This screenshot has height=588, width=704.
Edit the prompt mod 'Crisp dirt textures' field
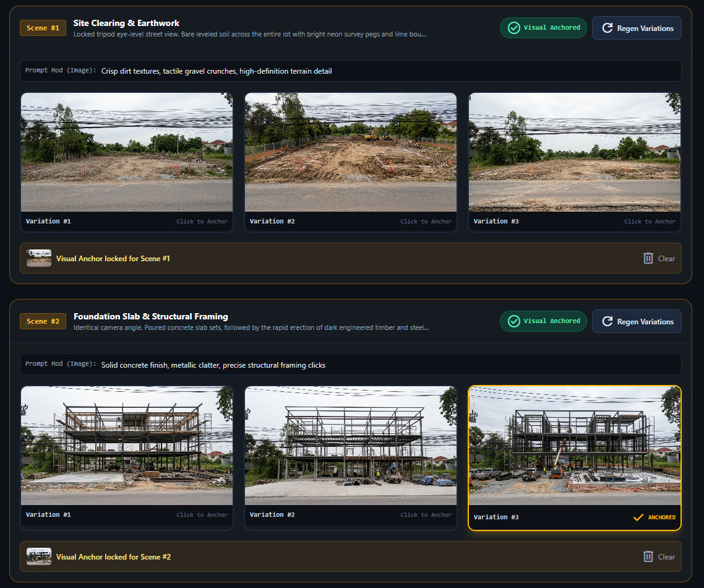(x=351, y=71)
